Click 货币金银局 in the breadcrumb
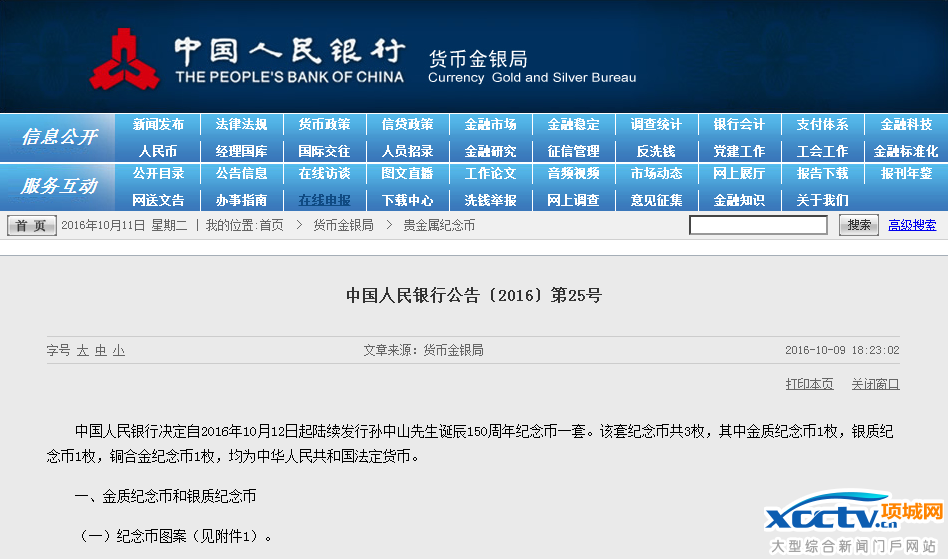 [343, 226]
